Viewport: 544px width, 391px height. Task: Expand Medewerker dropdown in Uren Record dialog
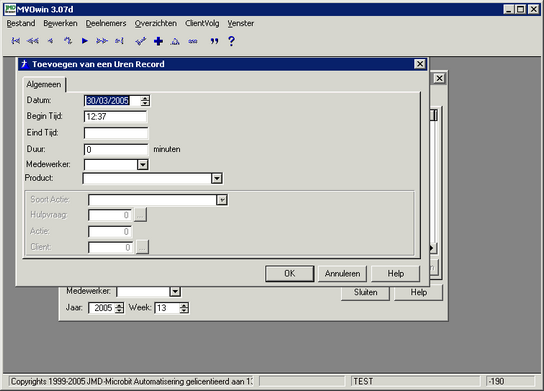[x=143, y=164]
